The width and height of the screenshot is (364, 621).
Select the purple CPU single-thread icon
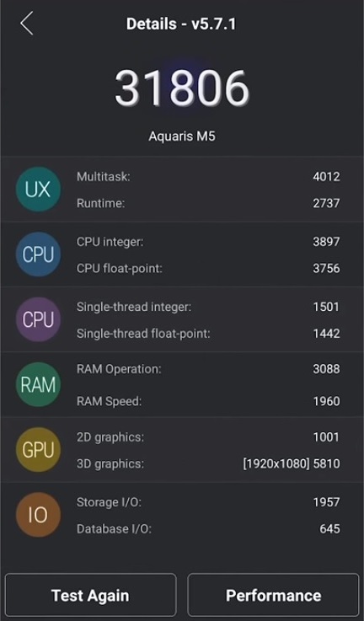click(x=38, y=319)
